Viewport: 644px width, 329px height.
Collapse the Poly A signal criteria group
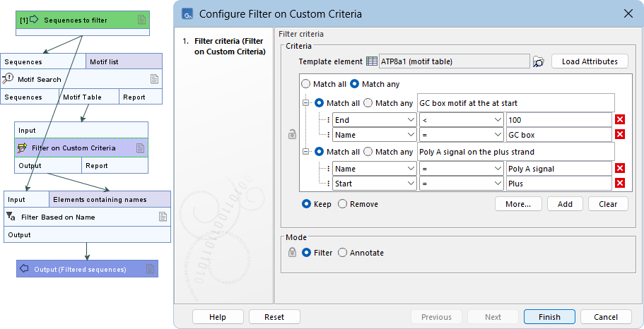tap(305, 152)
